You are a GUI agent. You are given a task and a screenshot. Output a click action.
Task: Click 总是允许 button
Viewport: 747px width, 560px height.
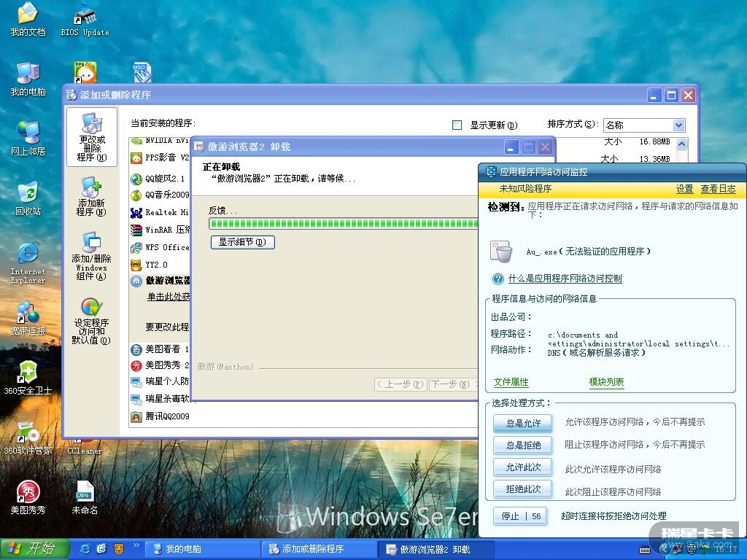pyautogui.click(x=523, y=423)
